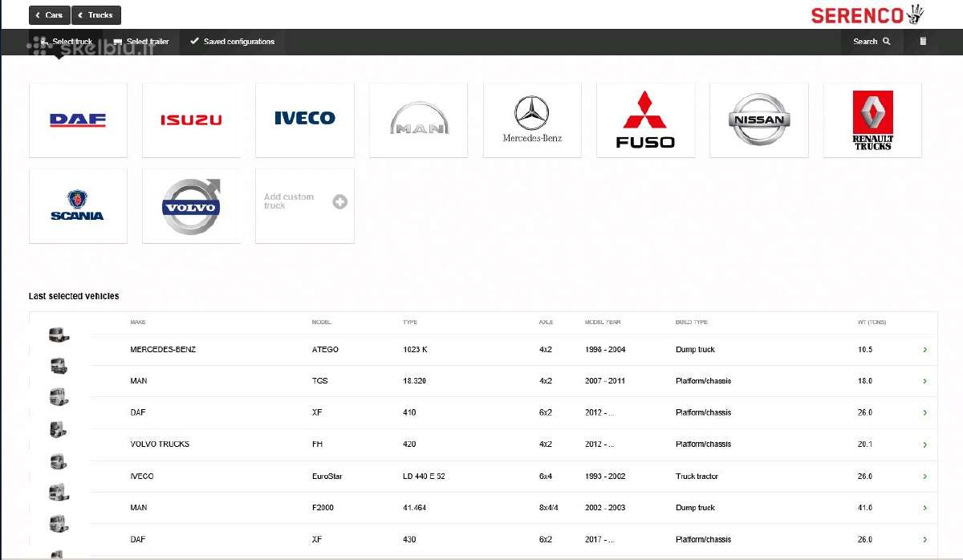Click the Truck tractor build type cell
The height and width of the screenshot is (560, 963).
(697, 477)
